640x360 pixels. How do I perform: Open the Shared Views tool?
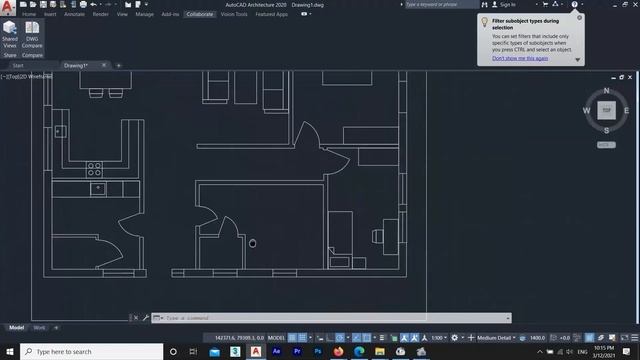pyautogui.click(x=10, y=34)
